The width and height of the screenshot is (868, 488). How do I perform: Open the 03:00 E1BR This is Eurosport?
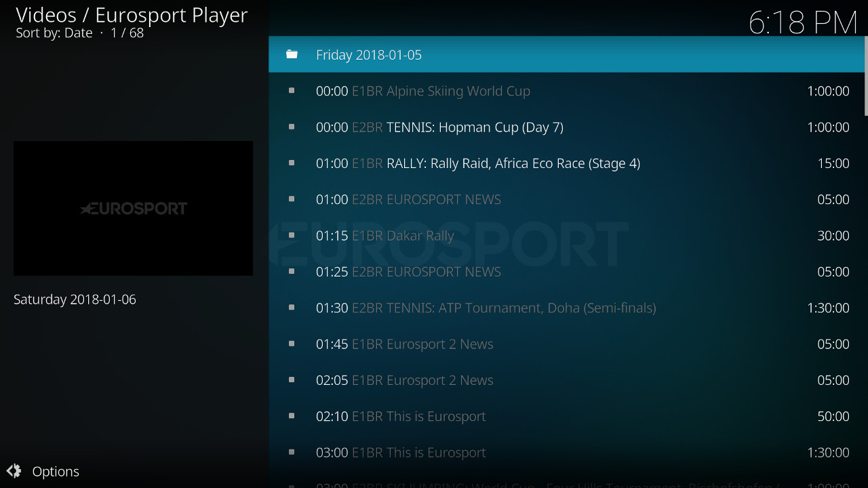[x=401, y=453]
